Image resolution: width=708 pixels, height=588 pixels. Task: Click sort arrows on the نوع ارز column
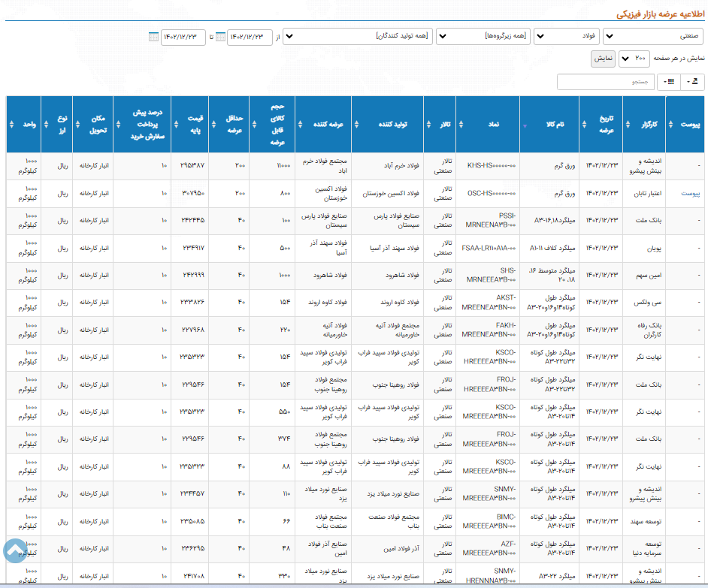point(46,125)
